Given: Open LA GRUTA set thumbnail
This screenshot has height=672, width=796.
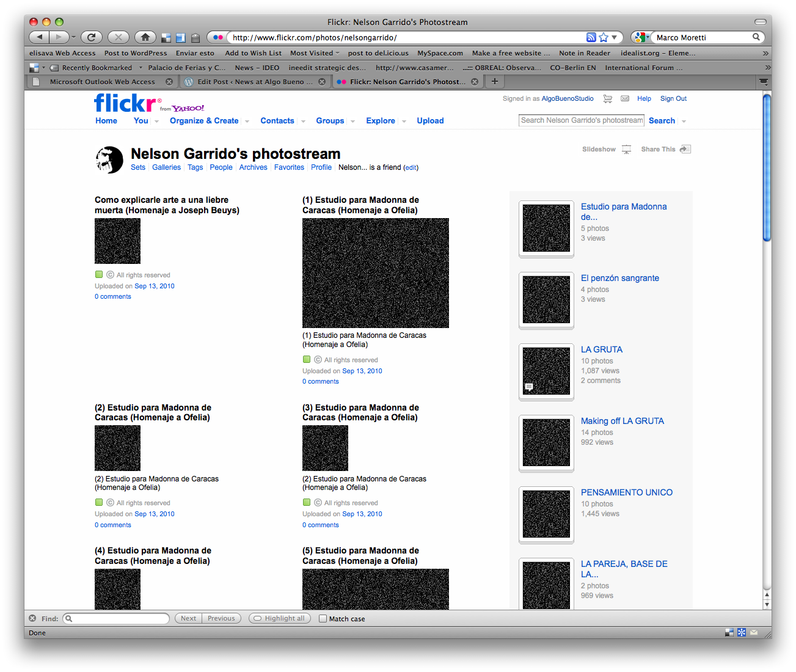Looking at the screenshot, I should click(x=546, y=371).
